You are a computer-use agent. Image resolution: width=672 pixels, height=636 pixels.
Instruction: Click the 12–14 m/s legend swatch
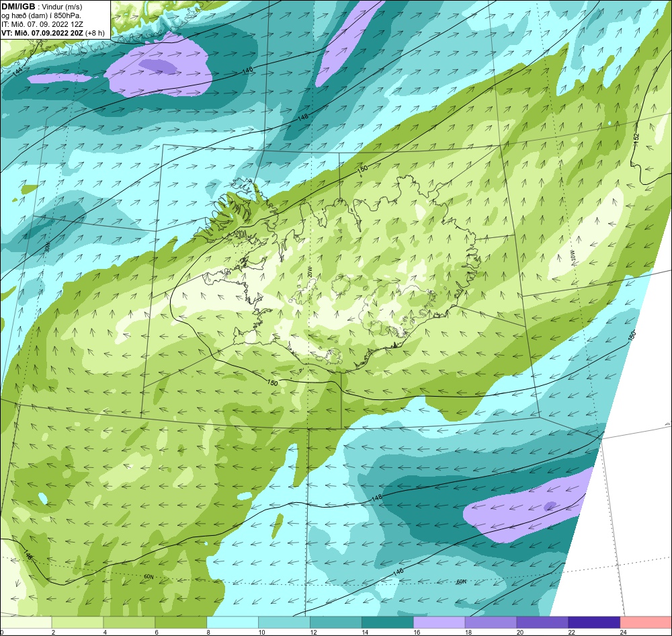pyautogui.click(x=335, y=623)
